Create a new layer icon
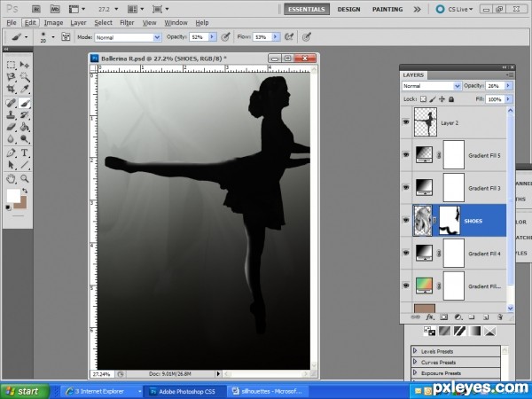The image size is (532, 399). [x=486, y=317]
